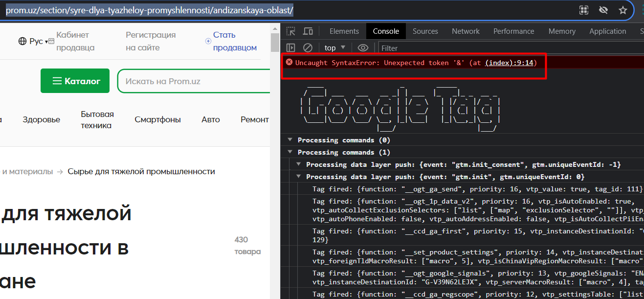Click breadcrumb Сырье для тяжелой промышленности
The height and width of the screenshot is (299, 644).
141,171
